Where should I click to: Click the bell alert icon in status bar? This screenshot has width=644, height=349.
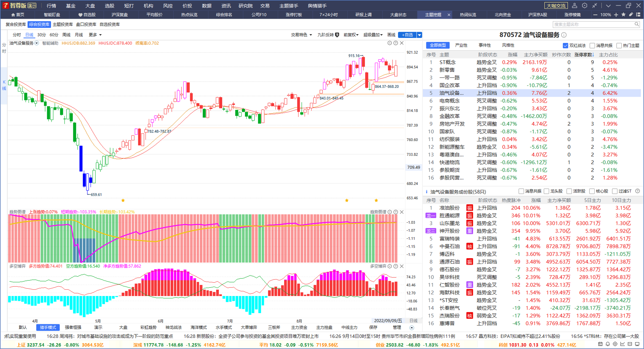pyautogui.click(x=608, y=344)
